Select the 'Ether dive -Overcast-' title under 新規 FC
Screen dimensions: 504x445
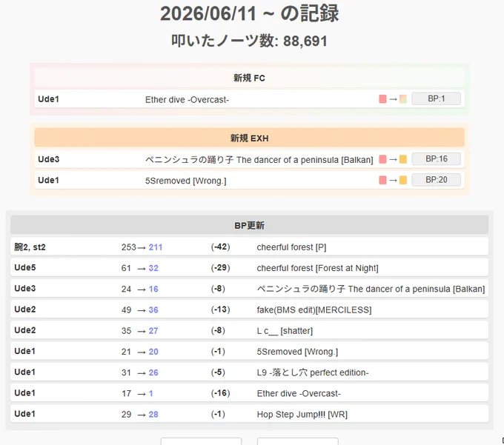[x=187, y=100]
